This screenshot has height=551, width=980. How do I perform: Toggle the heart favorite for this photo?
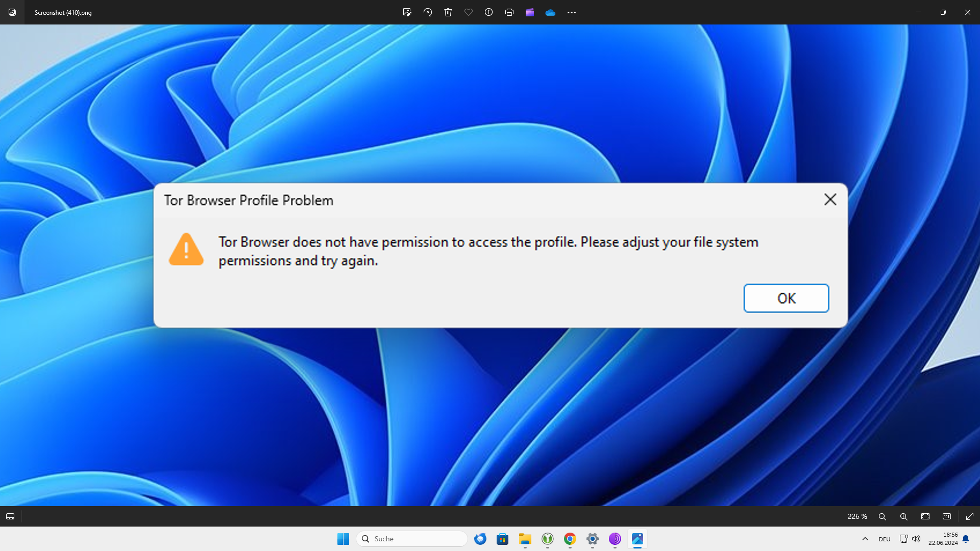pyautogui.click(x=469, y=12)
